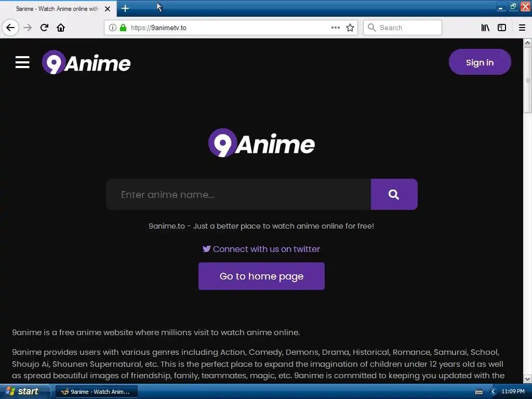Restore down the browser window
532x399 pixels.
point(513,6)
